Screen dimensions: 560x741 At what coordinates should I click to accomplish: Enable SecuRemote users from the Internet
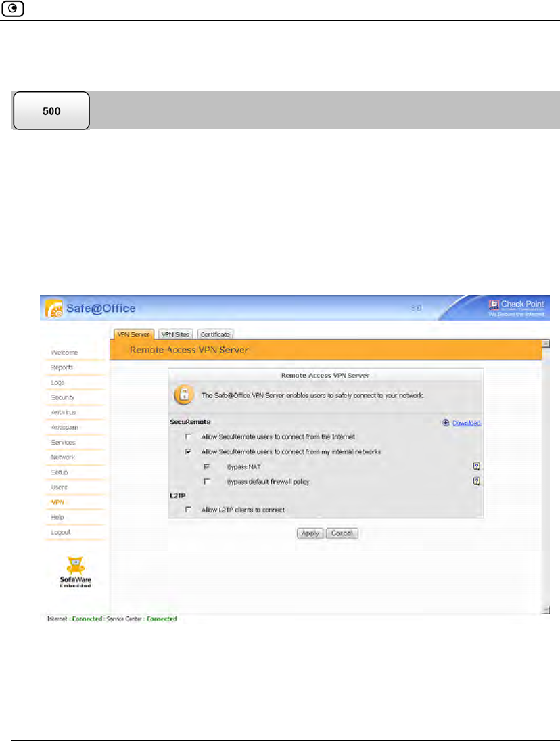point(189,436)
